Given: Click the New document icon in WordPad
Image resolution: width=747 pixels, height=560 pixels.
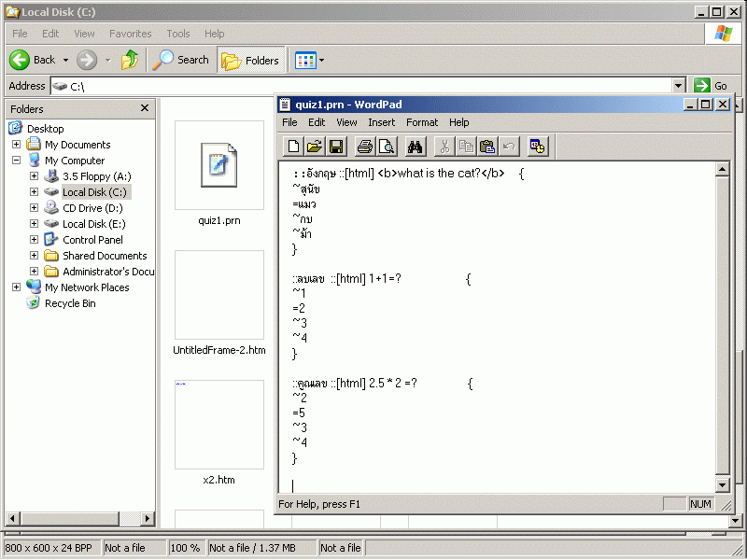Looking at the screenshot, I should (x=294, y=146).
